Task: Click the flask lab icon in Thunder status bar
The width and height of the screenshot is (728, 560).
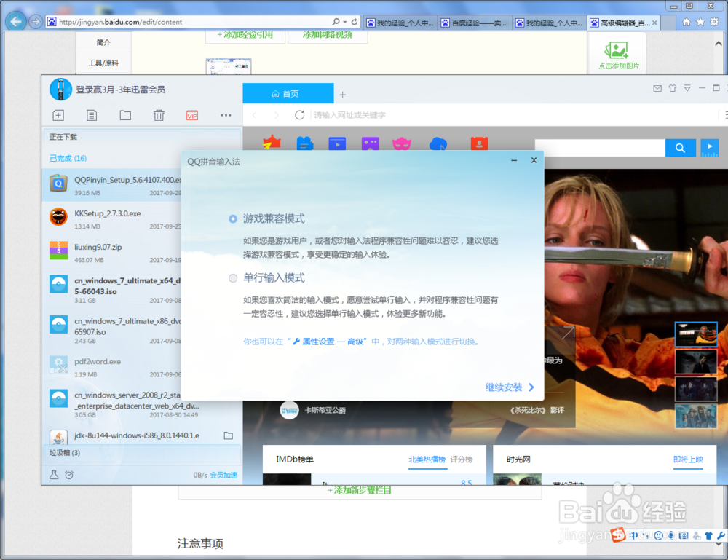Action: point(55,475)
